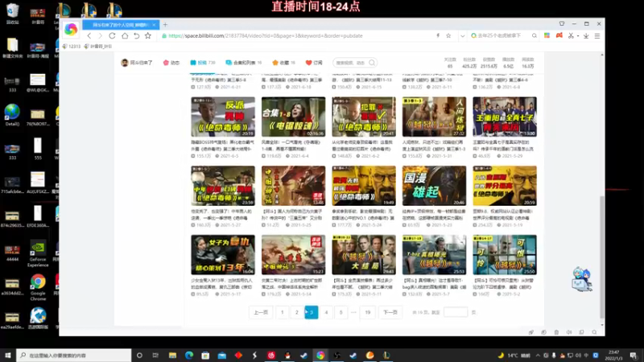The width and height of the screenshot is (644, 362).
Task: Open the Windows Start menu
Action: point(8,355)
